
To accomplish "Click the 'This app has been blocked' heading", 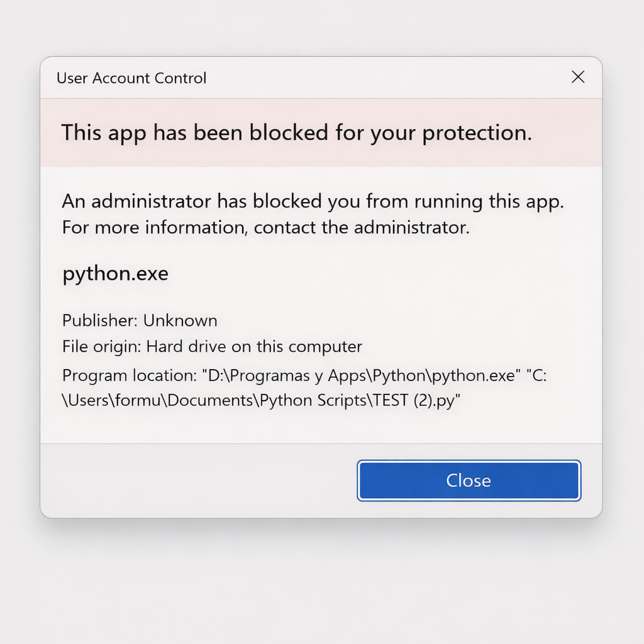I will point(296,133).
